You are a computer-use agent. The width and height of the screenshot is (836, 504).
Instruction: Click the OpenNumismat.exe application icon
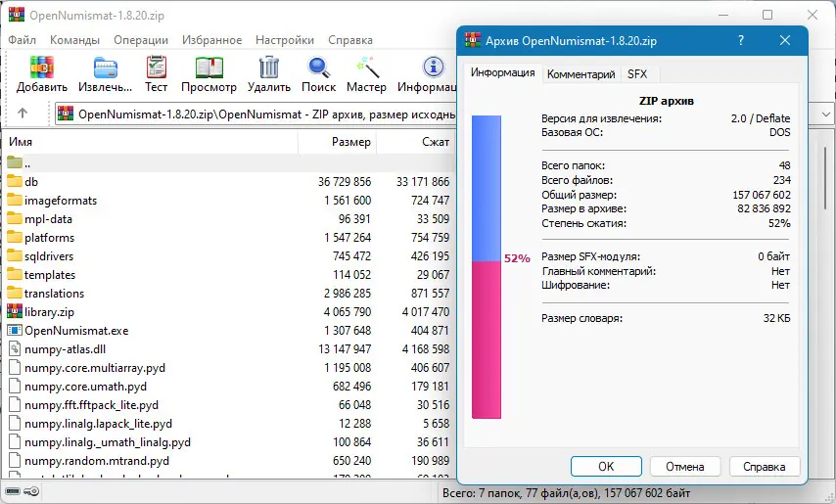tap(15, 331)
